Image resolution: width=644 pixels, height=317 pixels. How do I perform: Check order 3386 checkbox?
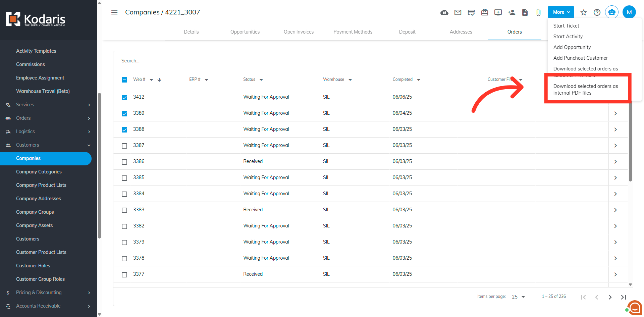pos(124,162)
